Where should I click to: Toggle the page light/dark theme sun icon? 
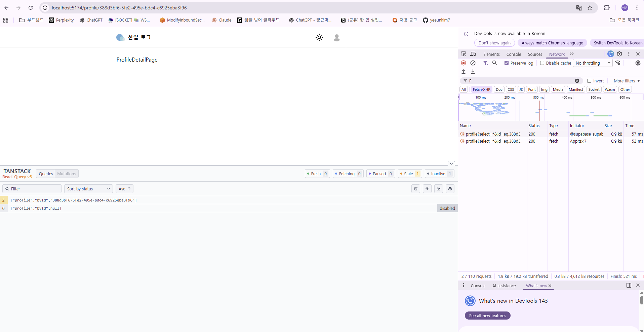click(x=319, y=37)
